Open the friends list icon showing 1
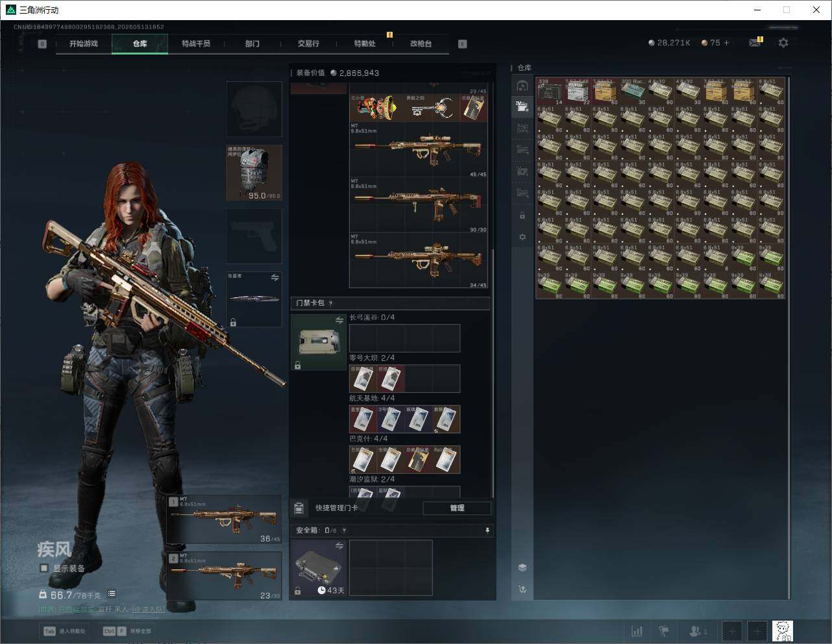 point(698,630)
